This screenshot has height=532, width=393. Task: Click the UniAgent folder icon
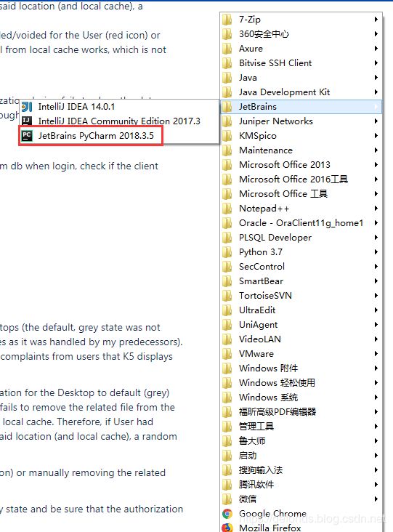pos(227,325)
